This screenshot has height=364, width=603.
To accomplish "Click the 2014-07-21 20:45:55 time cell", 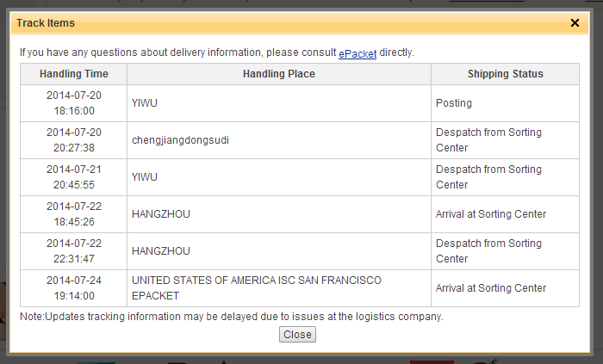I will point(74,177).
